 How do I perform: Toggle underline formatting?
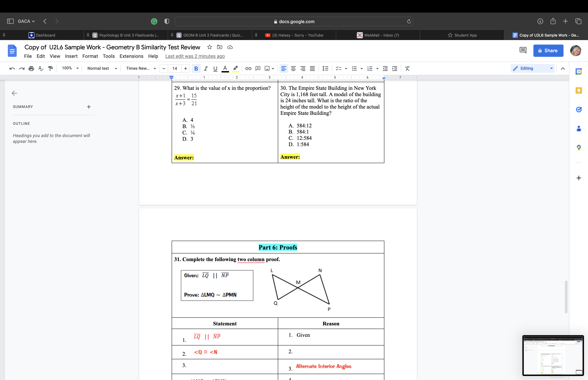215,68
